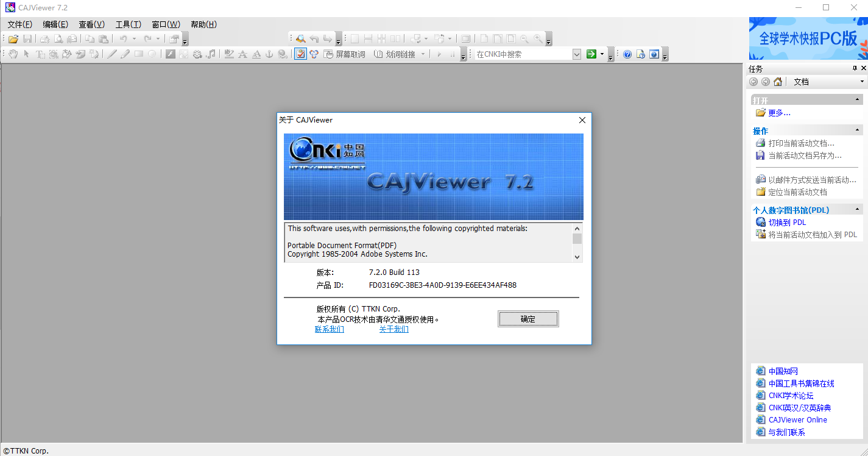Viewport: 868px width, 456px height.
Task: Select the Text selection tool
Action: click(x=40, y=54)
